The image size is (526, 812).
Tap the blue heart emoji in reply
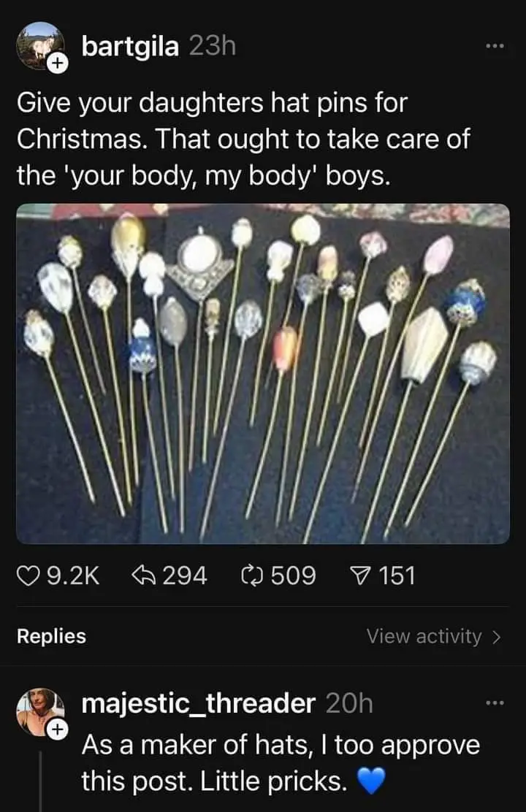372,781
